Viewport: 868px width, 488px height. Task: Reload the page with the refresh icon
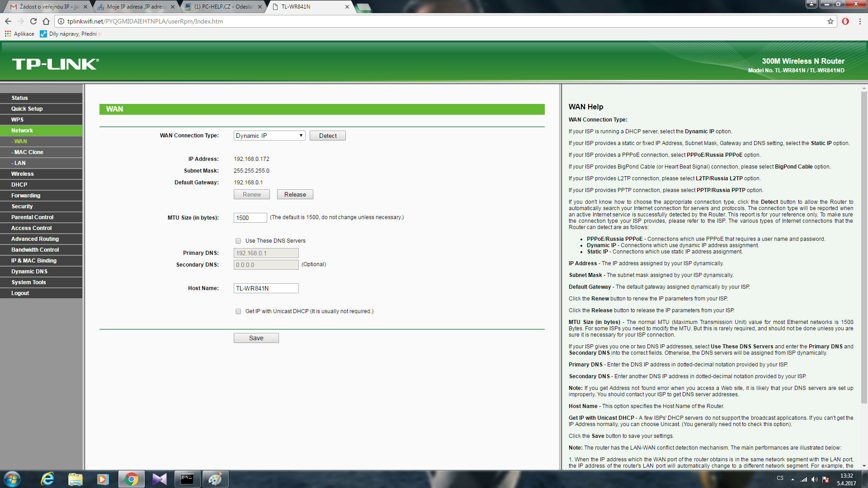point(33,21)
